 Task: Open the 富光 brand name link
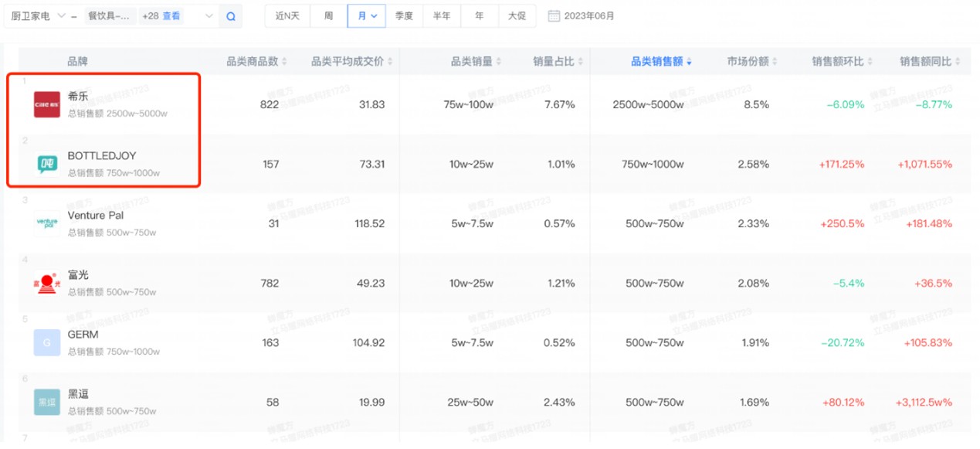tap(78, 275)
